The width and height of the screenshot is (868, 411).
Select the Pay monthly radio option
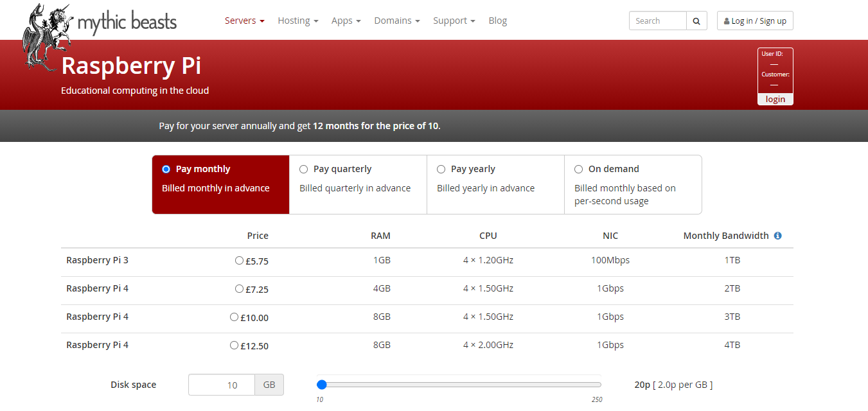point(166,170)
